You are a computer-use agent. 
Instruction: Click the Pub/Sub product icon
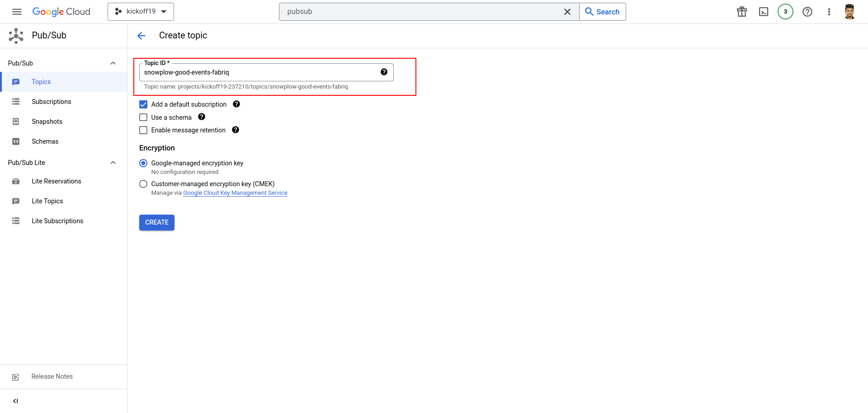point(16,36)
